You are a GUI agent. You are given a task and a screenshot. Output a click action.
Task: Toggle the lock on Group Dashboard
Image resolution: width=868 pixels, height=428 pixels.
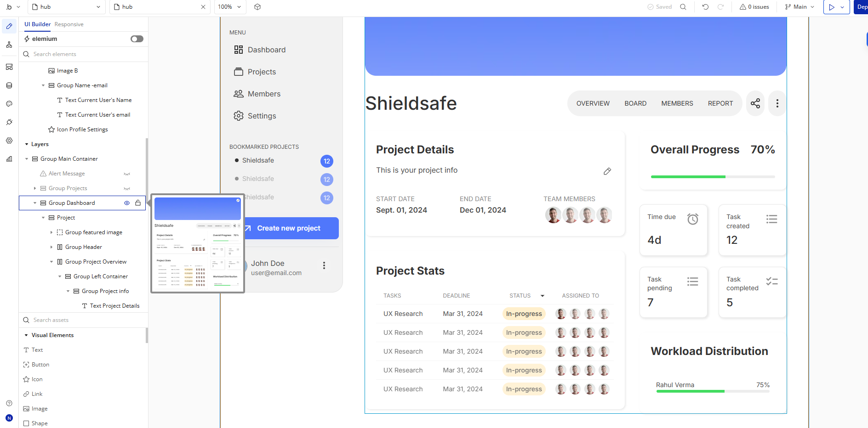[138, 203]
